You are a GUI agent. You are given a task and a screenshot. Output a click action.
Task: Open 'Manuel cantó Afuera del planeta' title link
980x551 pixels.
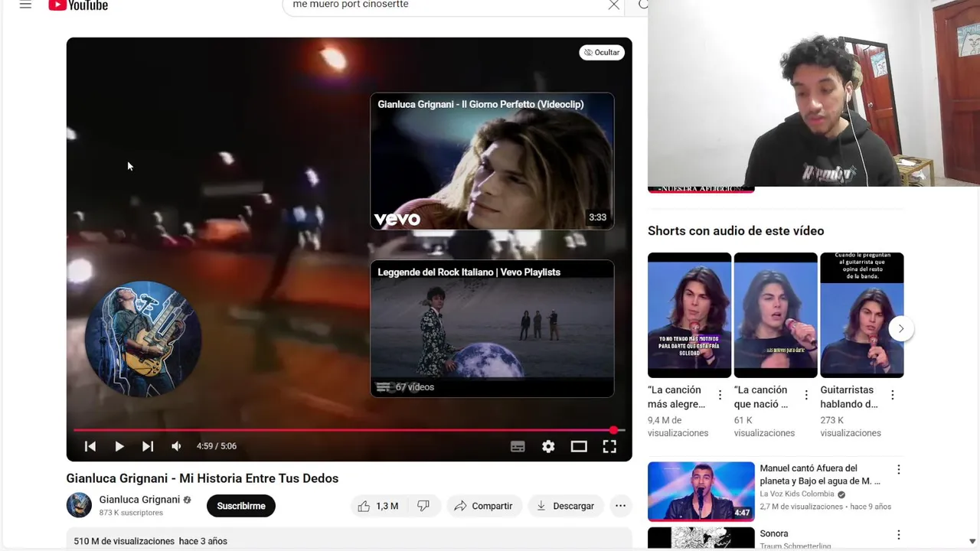[820, 474]
